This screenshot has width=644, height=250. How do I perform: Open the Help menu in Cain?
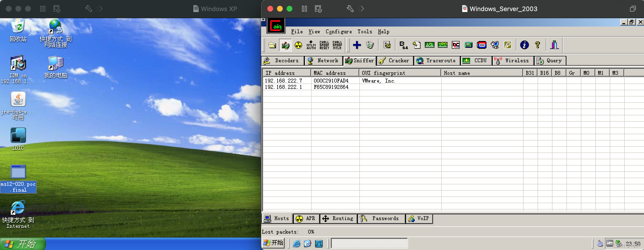(x=383, y=32)
